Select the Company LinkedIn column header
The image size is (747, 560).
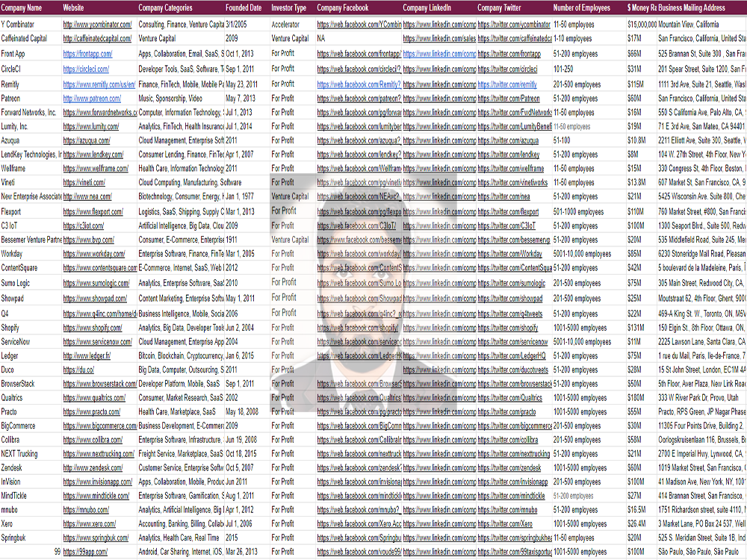427,8
